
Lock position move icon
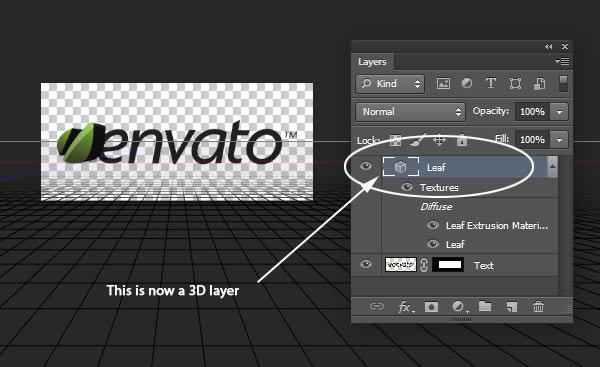439,140
